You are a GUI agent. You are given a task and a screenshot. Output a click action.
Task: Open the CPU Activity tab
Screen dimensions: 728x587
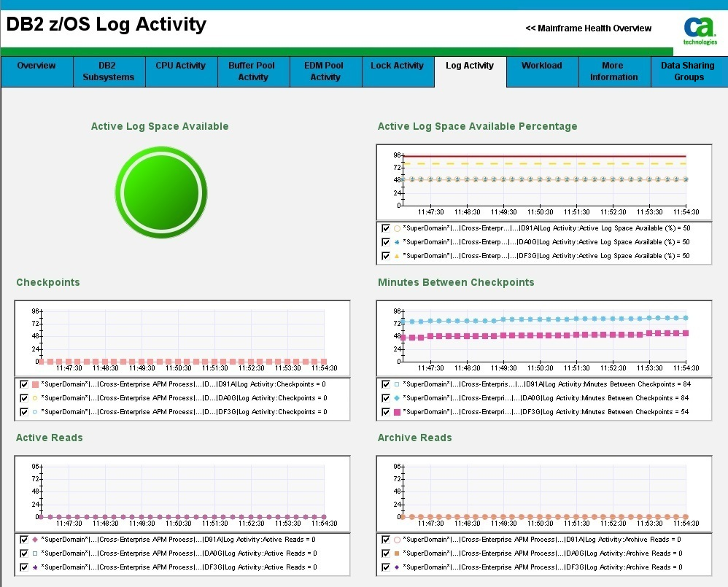coord(181,71)
